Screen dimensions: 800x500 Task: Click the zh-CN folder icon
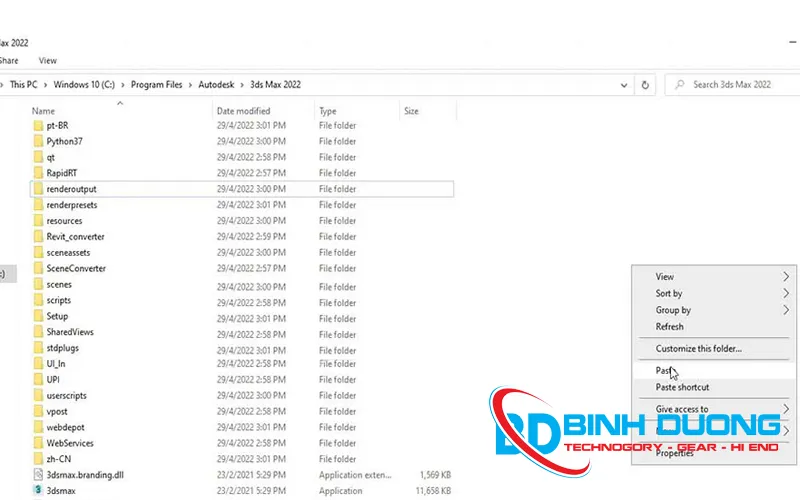(x=38, y=458)
